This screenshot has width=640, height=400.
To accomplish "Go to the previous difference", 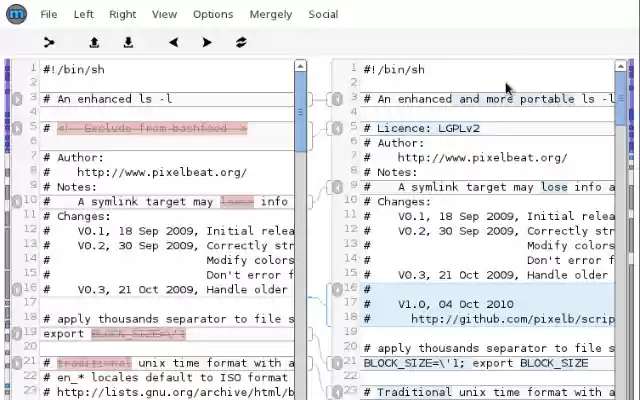I will coord(174,42).
